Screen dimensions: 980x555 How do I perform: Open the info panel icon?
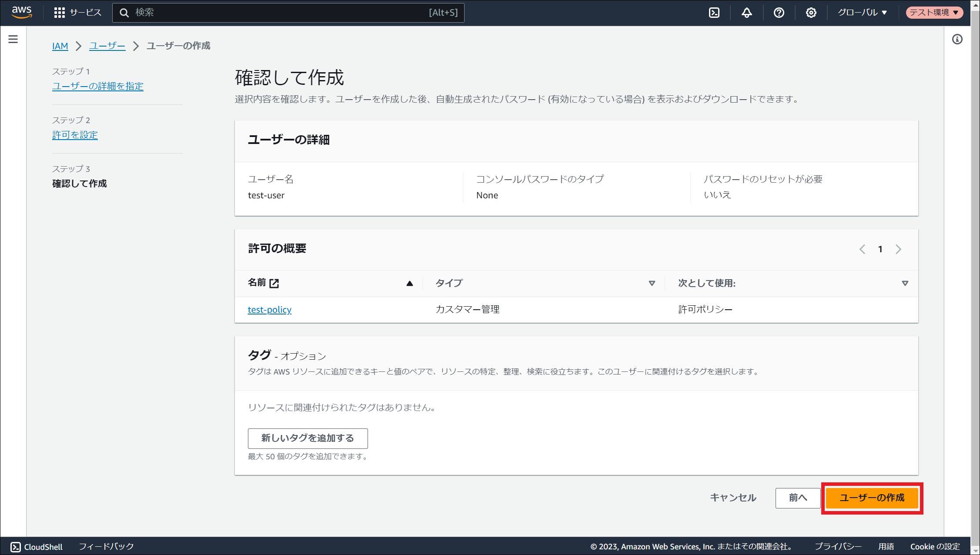click(957, 40)
